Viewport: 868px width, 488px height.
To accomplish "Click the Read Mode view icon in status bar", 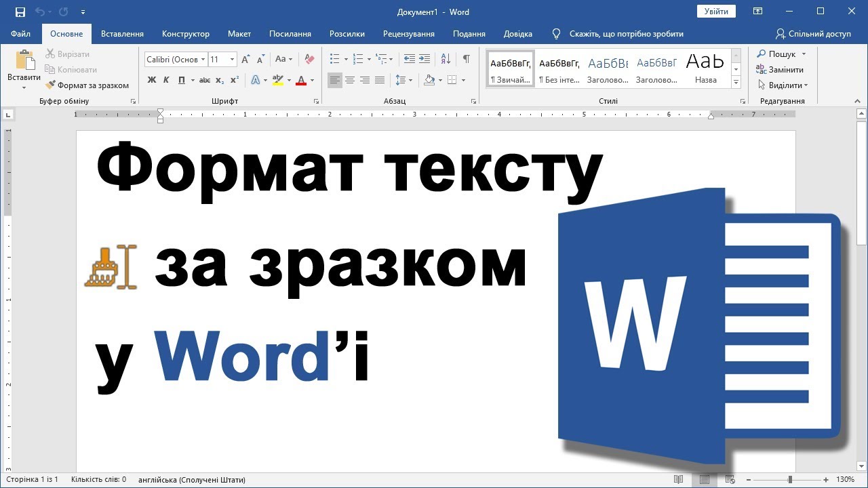I will pyautogui.click(x=679, y=479).
